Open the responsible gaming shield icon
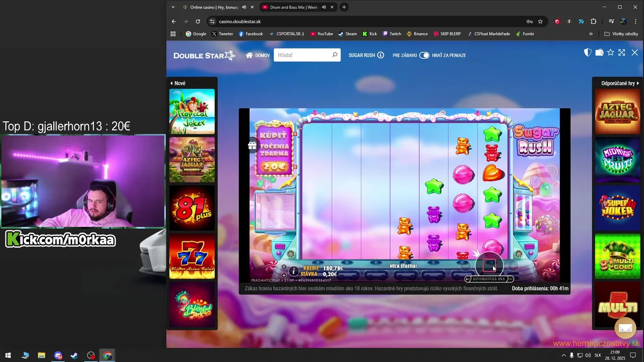 587,52
